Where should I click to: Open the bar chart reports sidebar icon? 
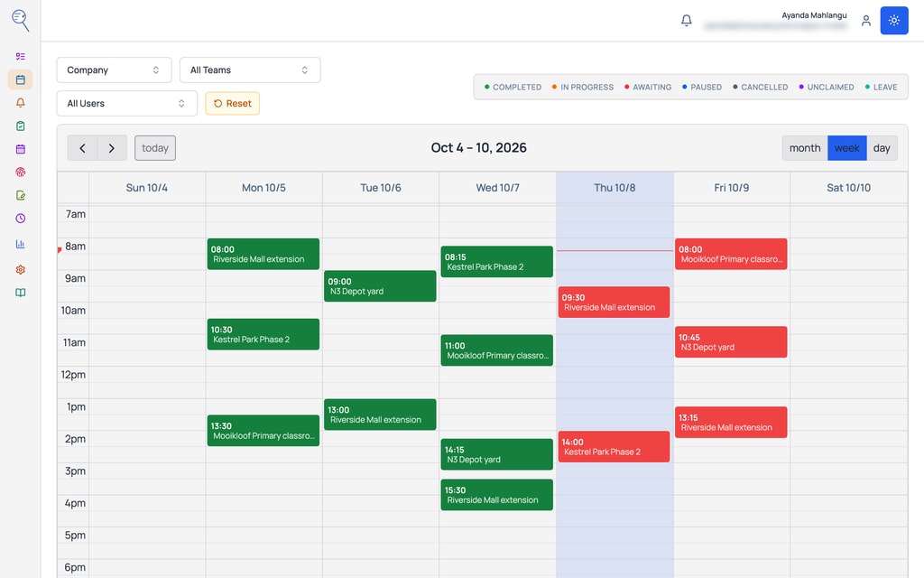point(20,244)
